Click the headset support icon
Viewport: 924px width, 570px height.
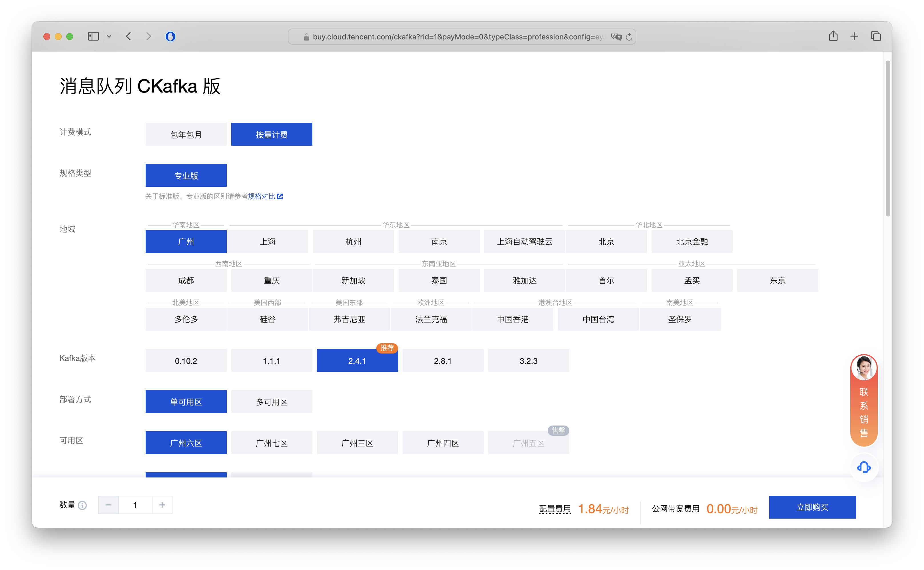click(864, 468)
